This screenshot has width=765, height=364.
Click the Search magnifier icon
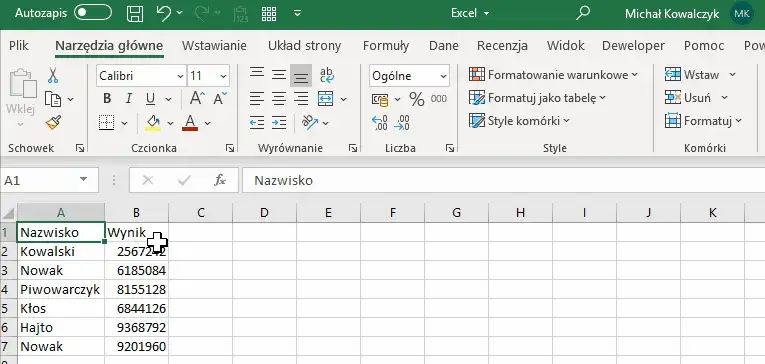[583, 13]
